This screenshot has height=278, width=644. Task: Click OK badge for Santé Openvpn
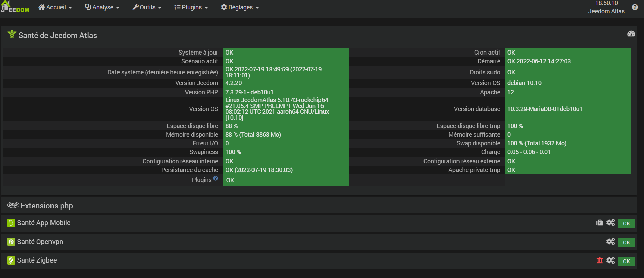[626, 242]
